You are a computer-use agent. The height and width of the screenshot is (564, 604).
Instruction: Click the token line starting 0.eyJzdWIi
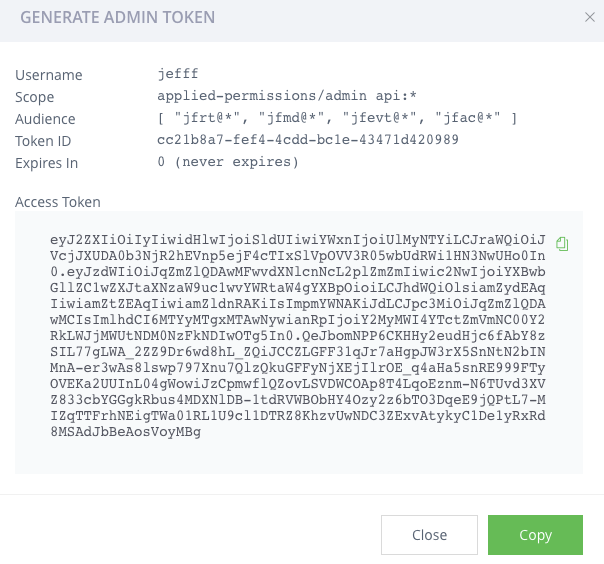pos(297,272)
